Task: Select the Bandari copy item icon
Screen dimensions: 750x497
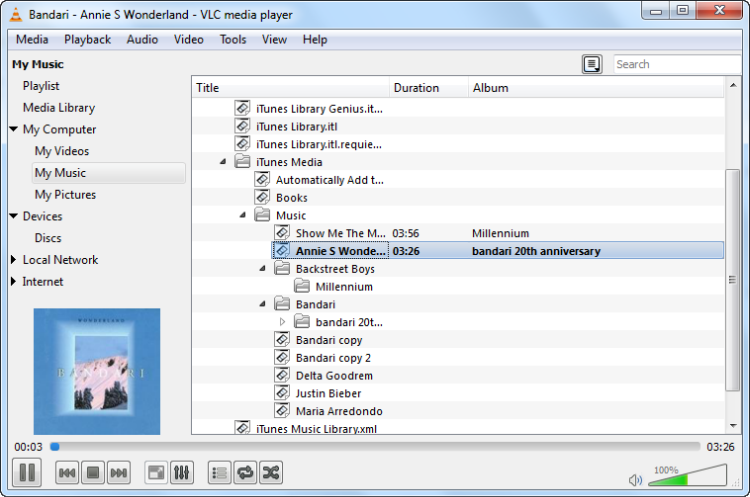Action: point(282,340)
